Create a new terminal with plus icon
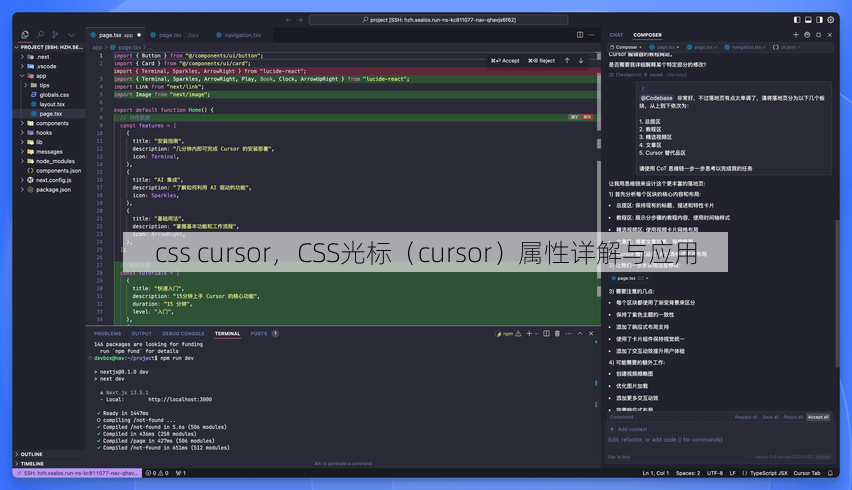Screen dimensions: 852x490 pos(529,334)
